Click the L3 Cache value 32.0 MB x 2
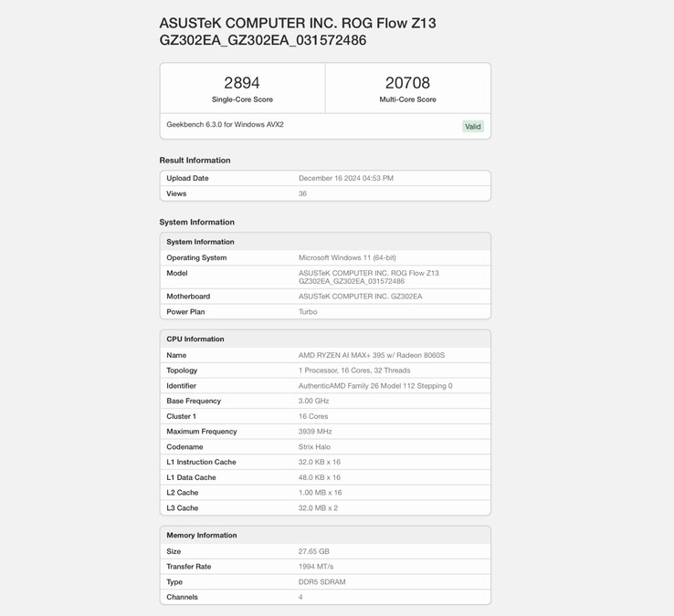The width and height of the screenshot is (674, 616). click(x=318, y=508)
